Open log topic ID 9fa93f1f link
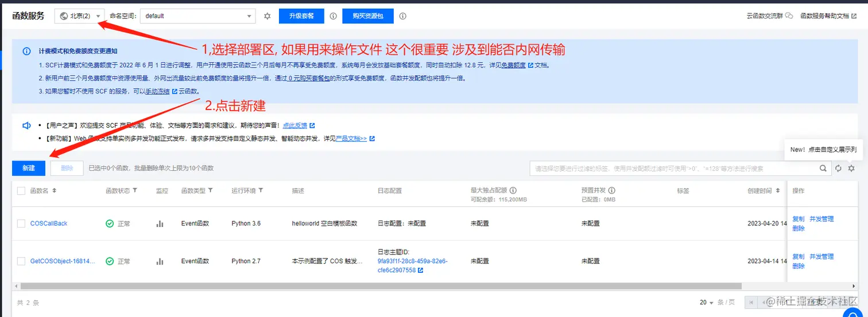The image size is (868, 317). tap(412, 265)
